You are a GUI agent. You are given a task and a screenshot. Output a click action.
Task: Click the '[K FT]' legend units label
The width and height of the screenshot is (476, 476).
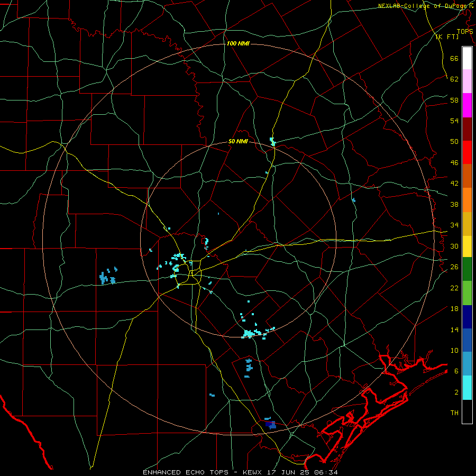447,37
